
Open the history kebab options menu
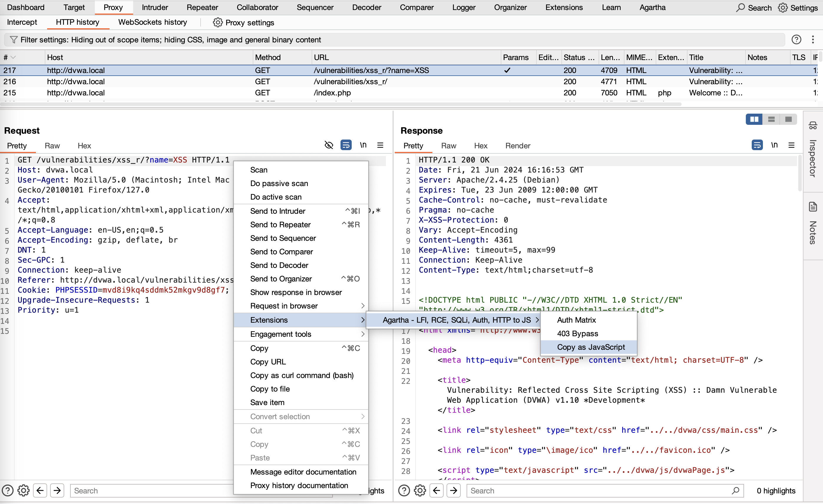click(x=813, y=40)
